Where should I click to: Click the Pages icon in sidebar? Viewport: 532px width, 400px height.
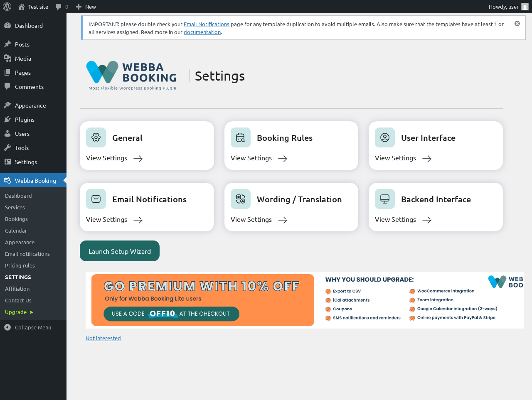[x=7, y=72]
